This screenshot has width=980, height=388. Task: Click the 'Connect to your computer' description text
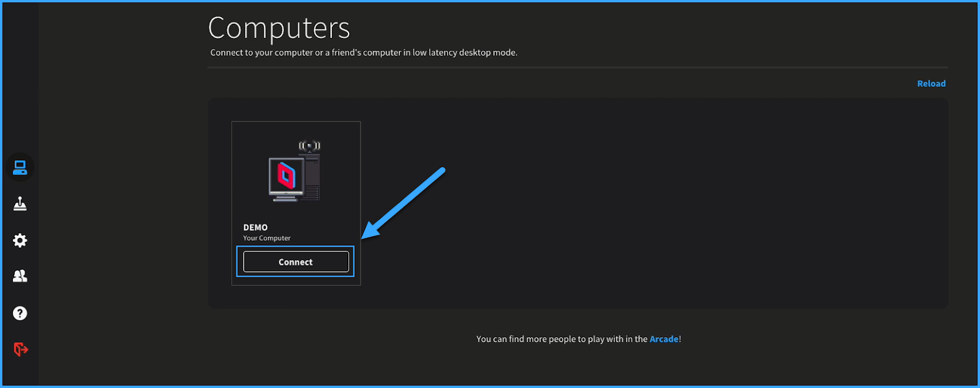pos(364,53)
